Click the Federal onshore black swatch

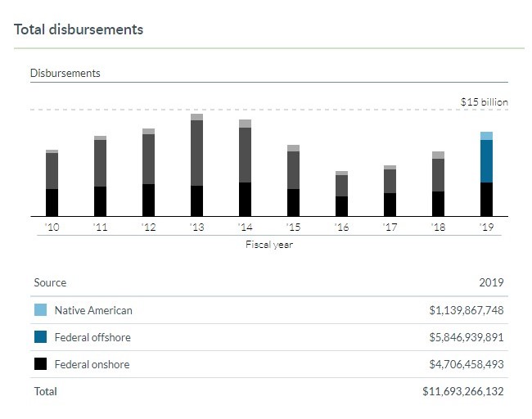point(40,364)
